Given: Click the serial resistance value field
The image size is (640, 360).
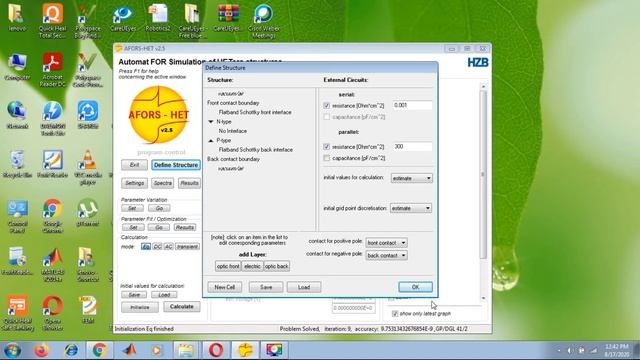Looking at the screenshot, I should [x=412, y=105].
